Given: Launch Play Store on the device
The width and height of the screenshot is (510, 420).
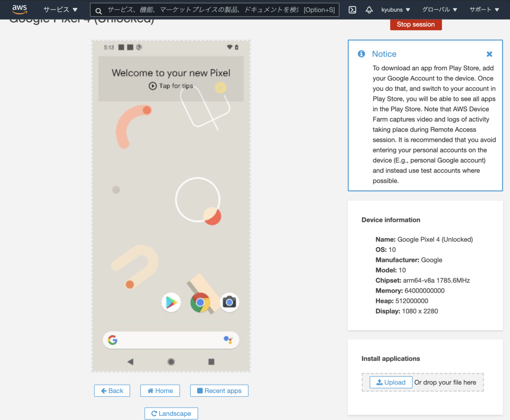Looking at the screenshot, I should click(171, 302).
